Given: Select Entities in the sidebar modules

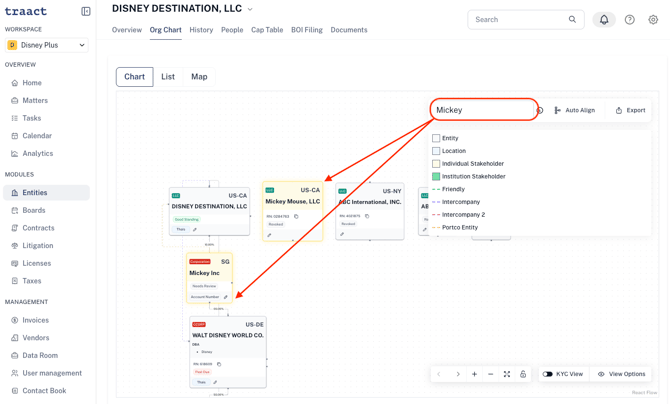Looking at the screenshot, I should (46, 192).
